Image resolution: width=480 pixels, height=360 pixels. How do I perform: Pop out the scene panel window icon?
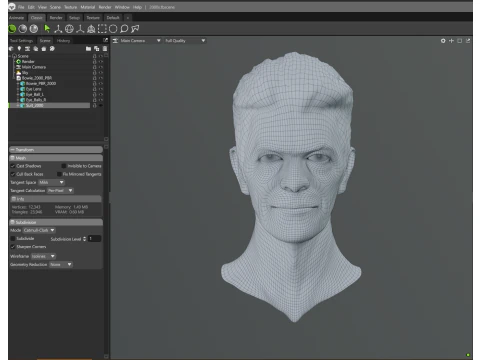(106, 40)
